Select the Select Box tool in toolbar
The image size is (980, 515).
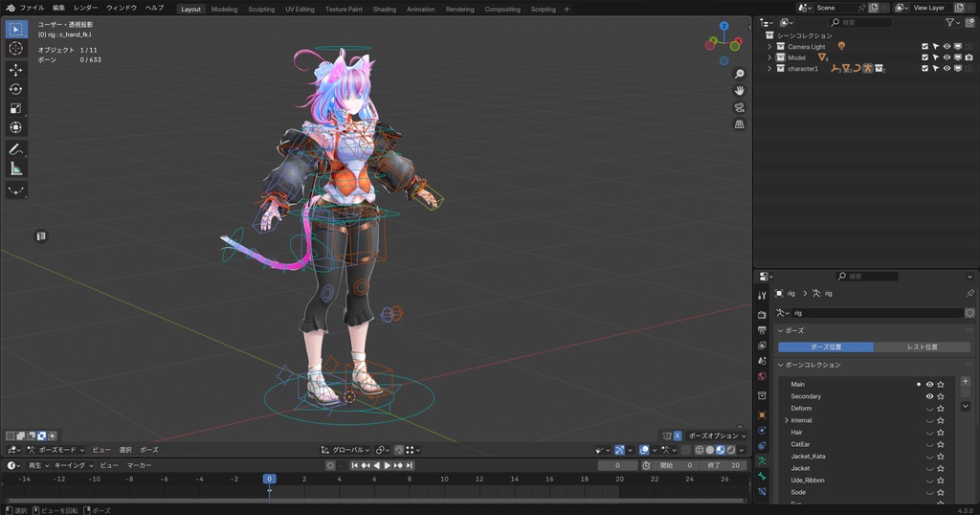[16, 30]
